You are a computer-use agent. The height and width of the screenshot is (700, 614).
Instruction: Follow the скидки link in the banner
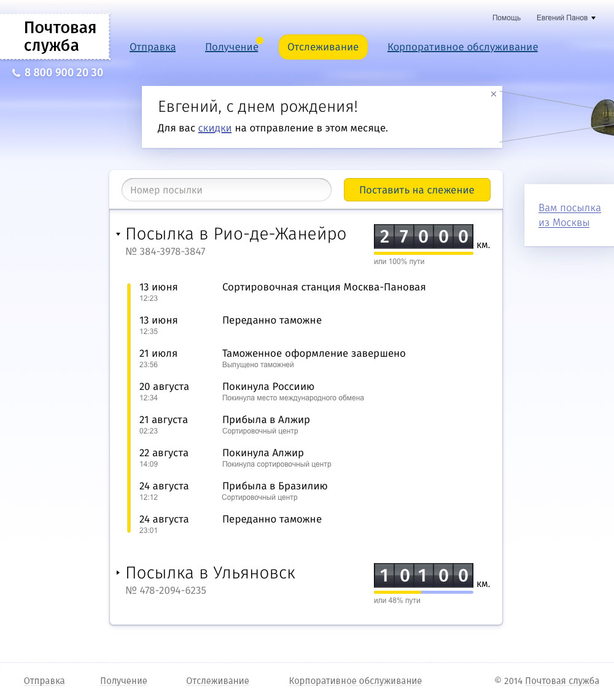point(214,128)
